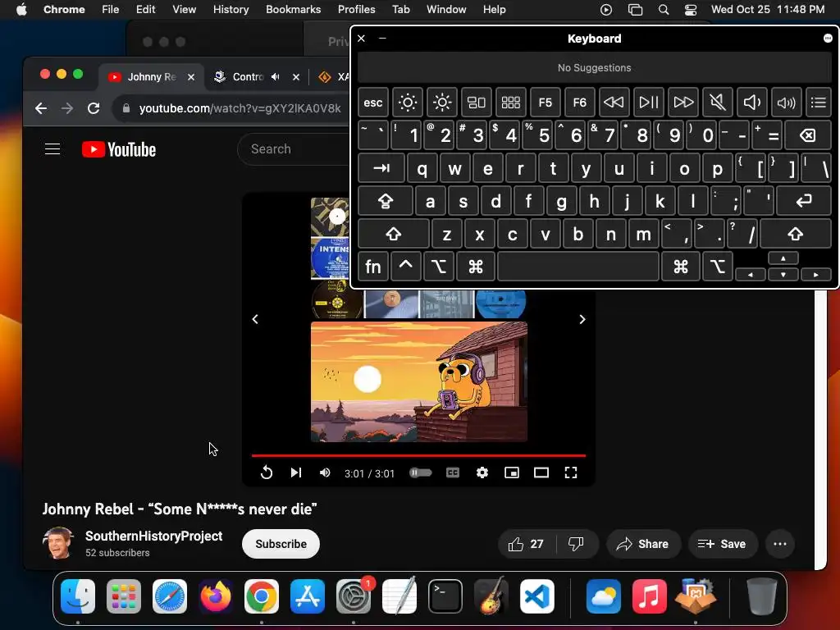
Task: Tap the mute key on keyboard
Action: coord(717,103)
